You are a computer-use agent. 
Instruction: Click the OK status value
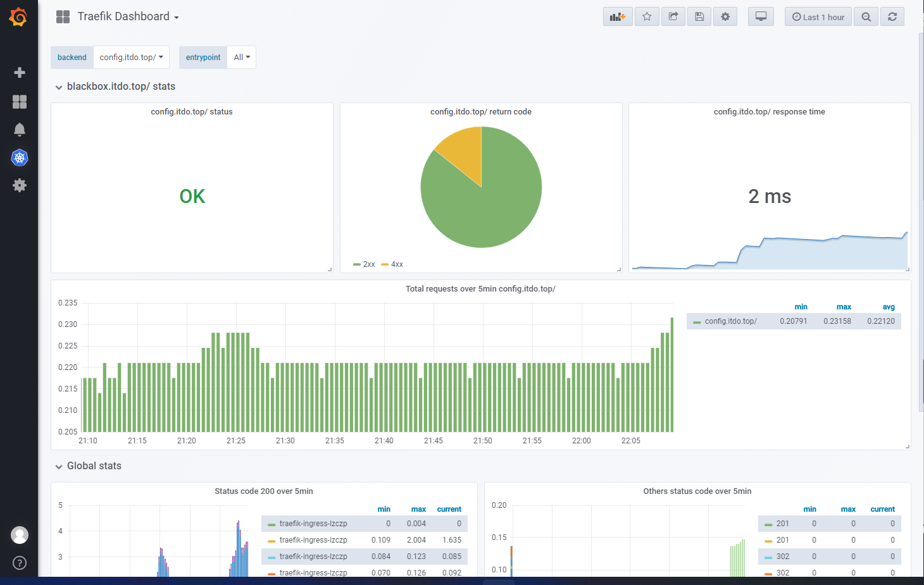click(x=192, y=197)
